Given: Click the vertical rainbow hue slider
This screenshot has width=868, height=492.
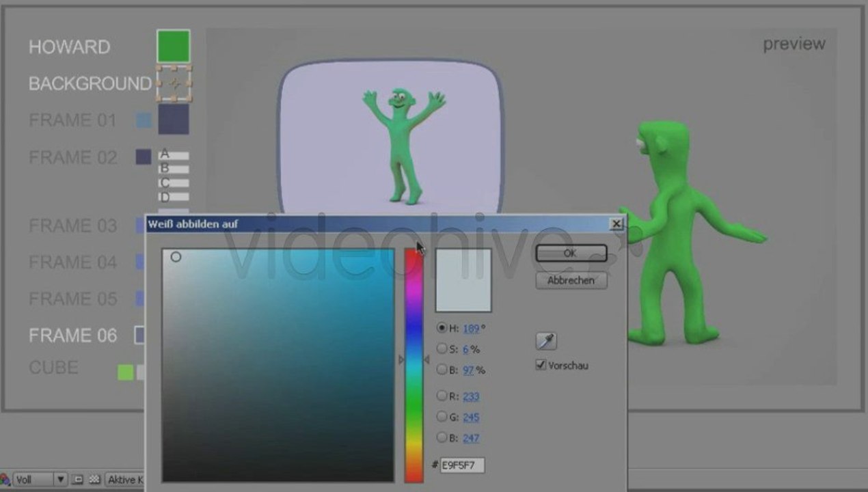Looking at the screenshot, I should (x=413, y=365).
